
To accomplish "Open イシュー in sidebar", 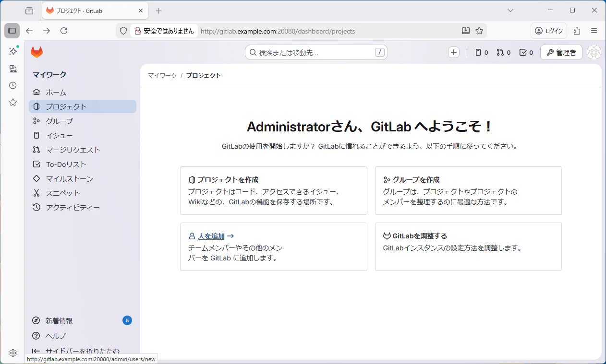I will point(83,135).
